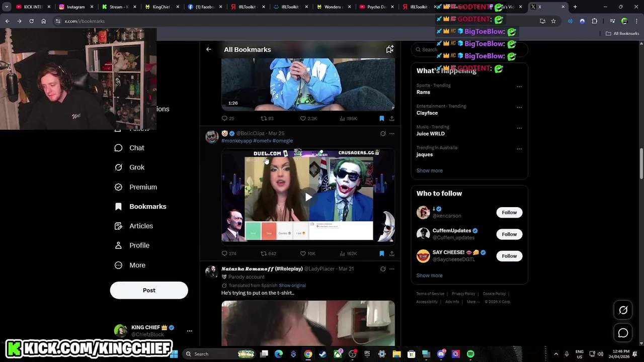
Task: Open Premium in the X sidebar
Action: point(136,187)
